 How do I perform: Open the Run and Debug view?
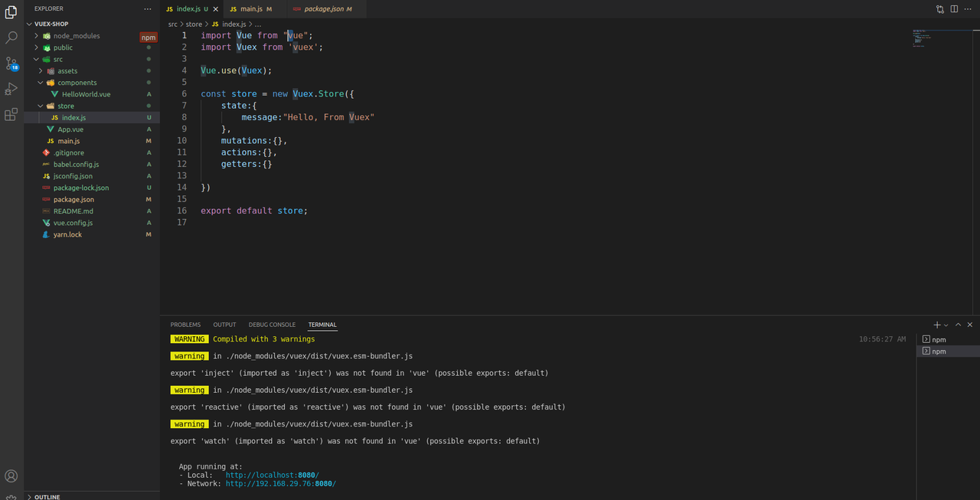coord(11,89)
